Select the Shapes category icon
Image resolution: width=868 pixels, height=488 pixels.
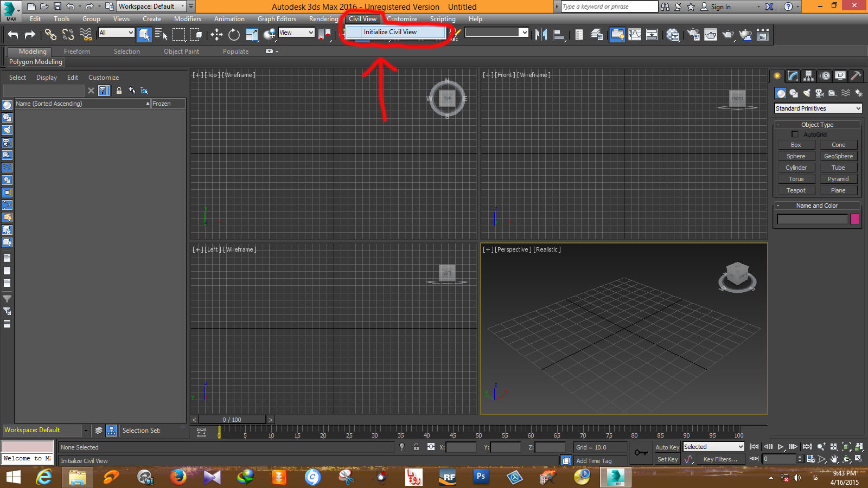(x=794, y=93)
